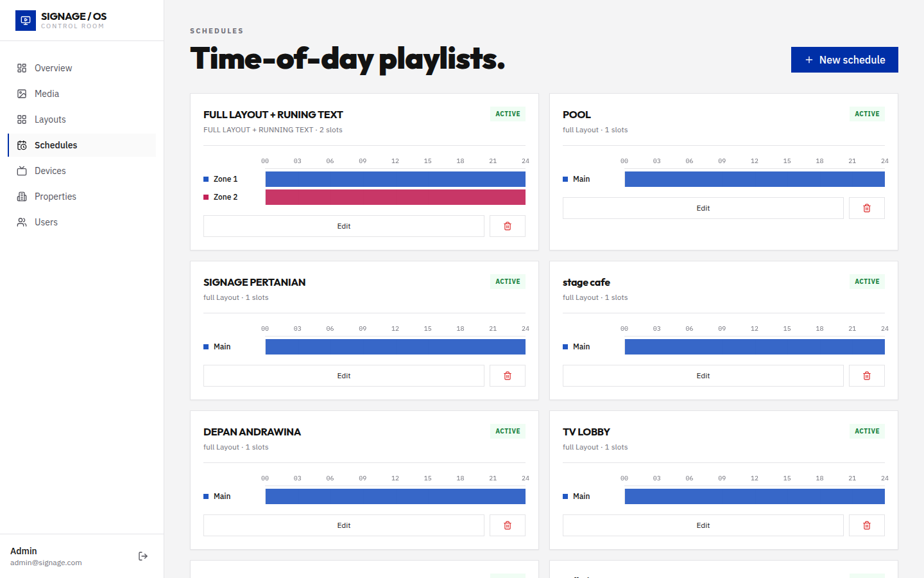
Task: Open Overview from the sidebar
Action: [81, 68]
